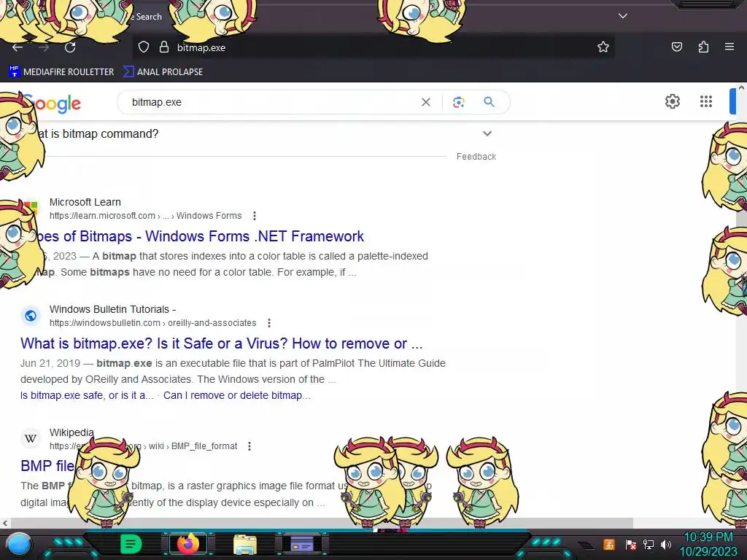This screenshot has height=560, width=747.
Task: Open the network tray icon
Action: (649, 544)
